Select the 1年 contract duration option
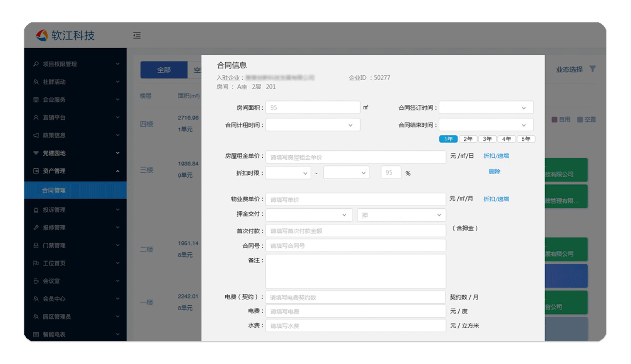Image resolution: width=631 pixels, height=364 pixels. point(448,139)
